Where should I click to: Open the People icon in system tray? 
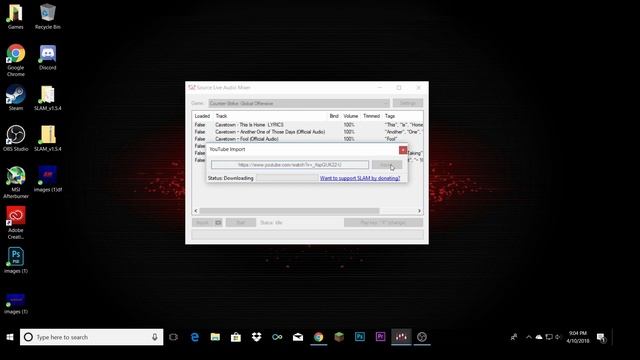point(514,337)
